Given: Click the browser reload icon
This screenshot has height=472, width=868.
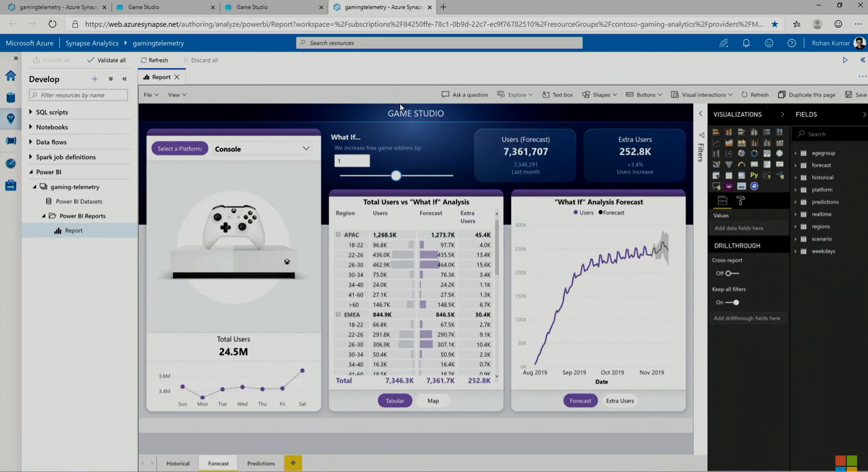Looking at the screenshot, I should click(x=52, y=24).
